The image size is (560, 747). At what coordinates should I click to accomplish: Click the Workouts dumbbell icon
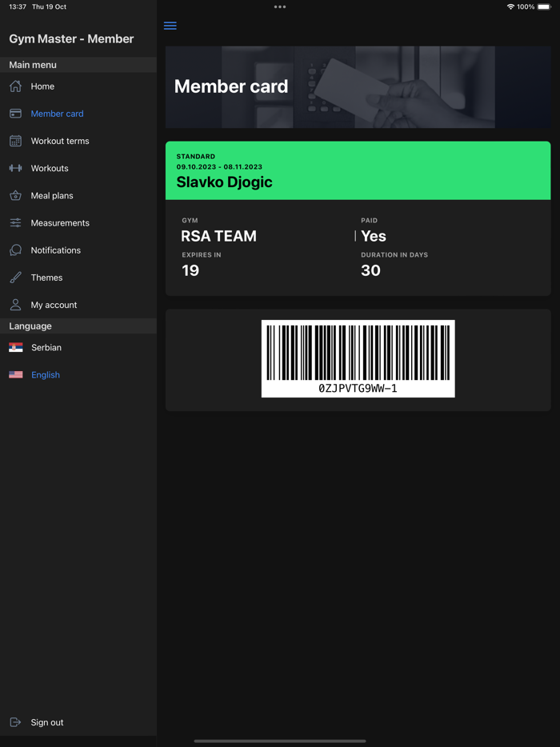[x=16, y=168]
